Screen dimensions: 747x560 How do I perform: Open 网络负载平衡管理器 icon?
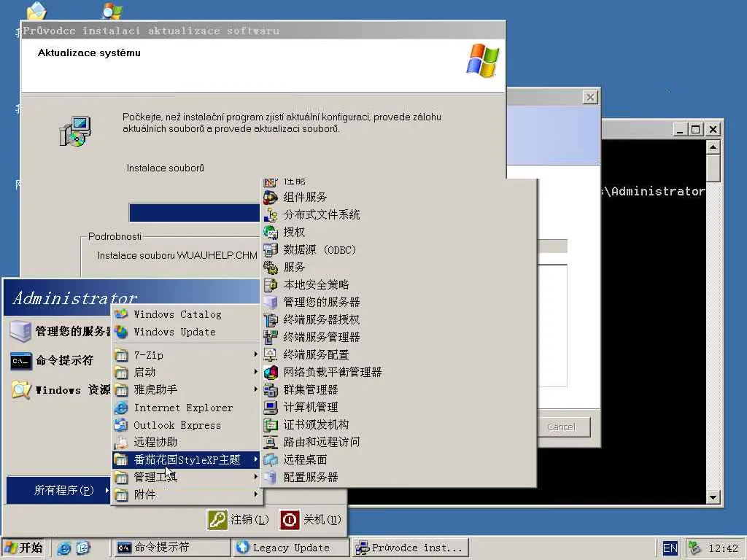click(x=271, y=372)
